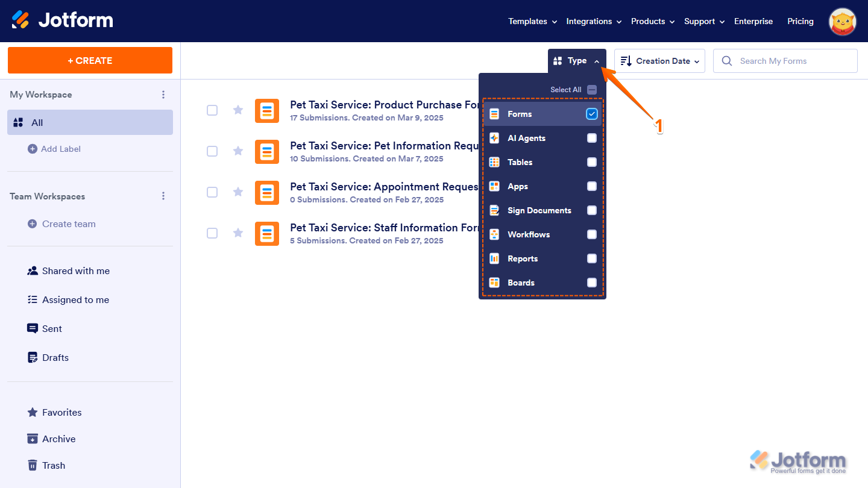Open the Sent folder in the sidebar
The width and height of the screenshot is (868, 488).
coord(52,328)
